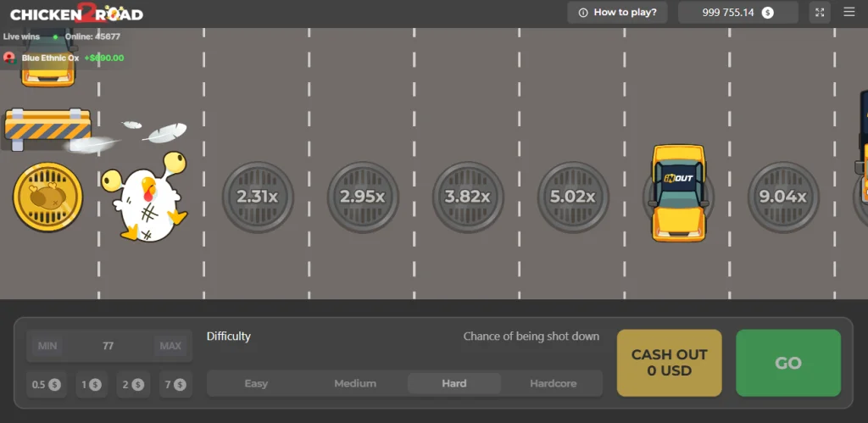
Task: Open the hamburger menu
Action: [x=849, y=12]
